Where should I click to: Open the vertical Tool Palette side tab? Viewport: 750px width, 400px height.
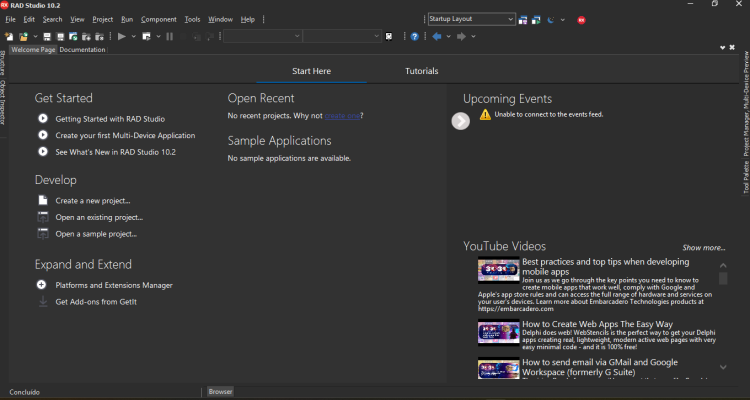pos(746,177)
